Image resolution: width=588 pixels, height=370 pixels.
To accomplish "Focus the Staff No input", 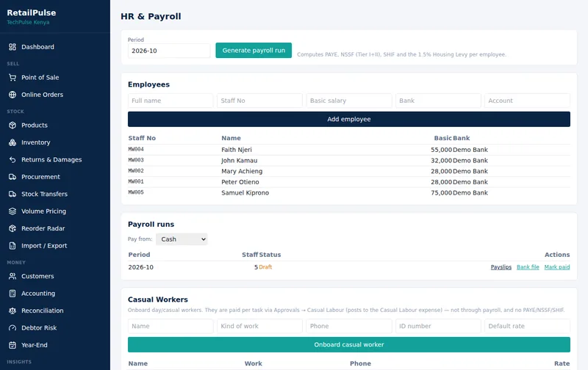I will [x=259, y=101].
